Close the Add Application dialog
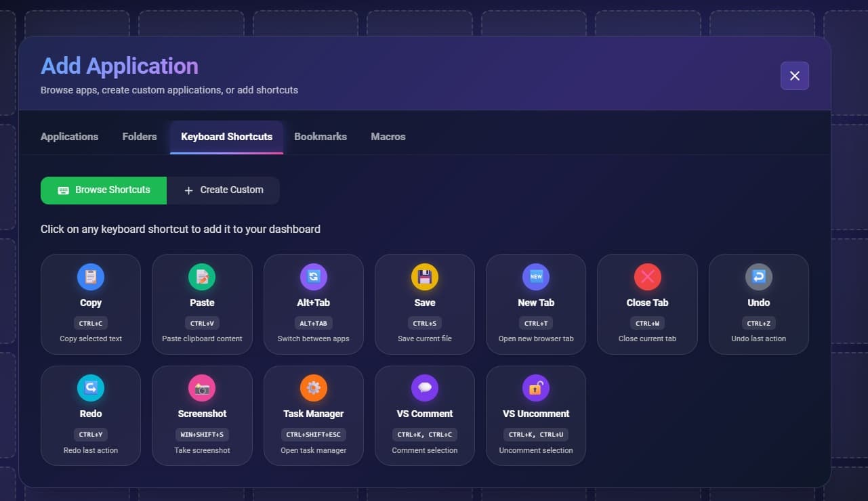This screenshot has width=868, height=501. 795,76
